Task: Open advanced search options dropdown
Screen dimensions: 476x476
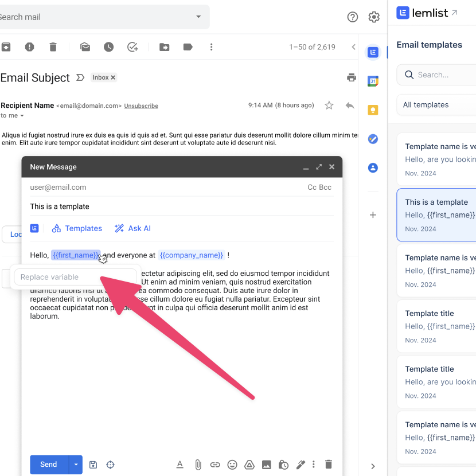Action: (x=198, y=17)
